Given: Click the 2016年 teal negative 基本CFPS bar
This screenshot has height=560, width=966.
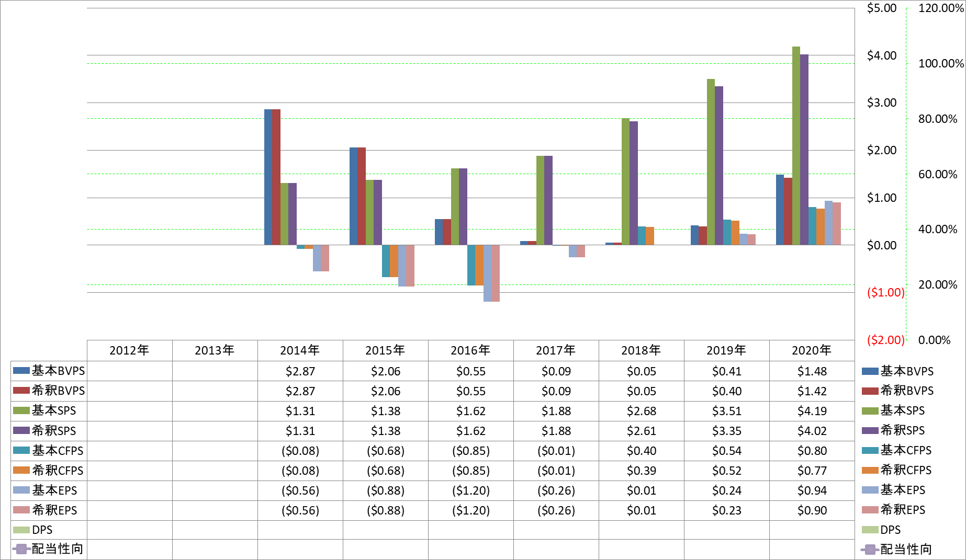Looking at the screenshot, I should (x=471, y=265).
